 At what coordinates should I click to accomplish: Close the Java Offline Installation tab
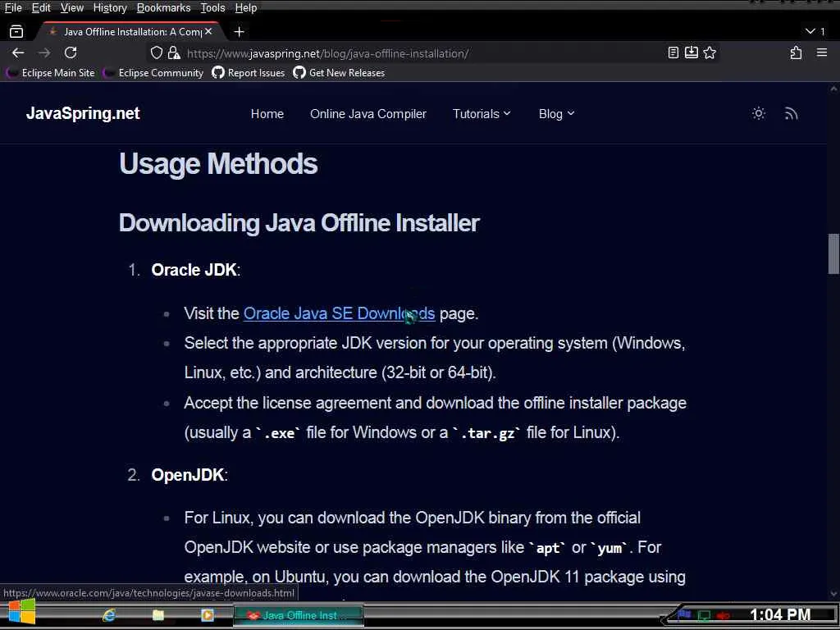tap(208, 32)
